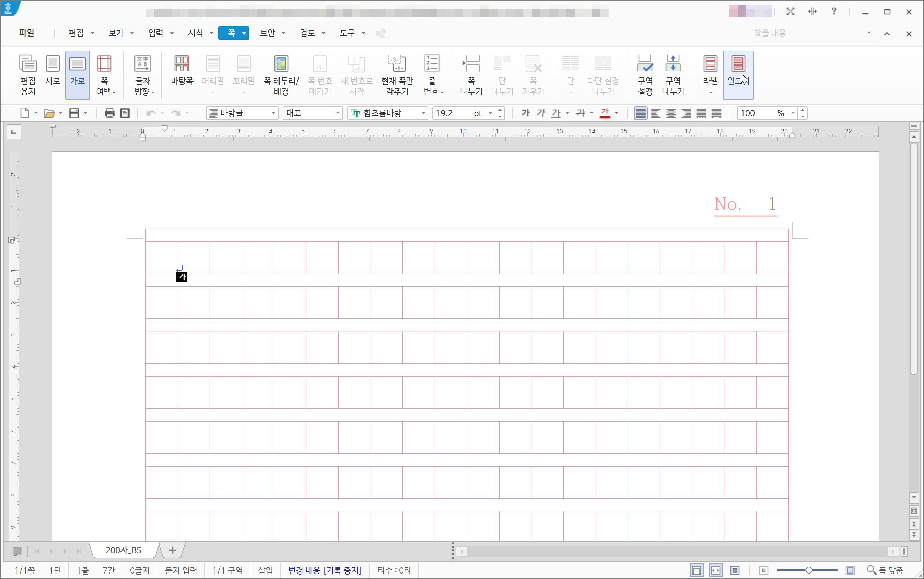The image size is (924, 579).
Task: Switch page orientation to 세로
Action: click(x=52, y=70)
